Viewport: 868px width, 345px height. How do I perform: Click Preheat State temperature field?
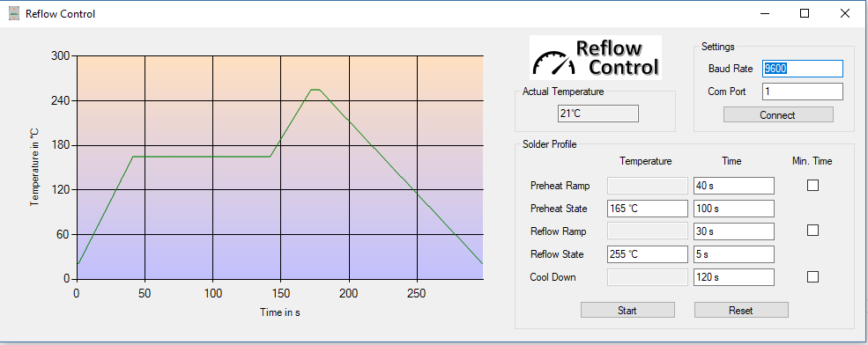click(x=647, y=209)
